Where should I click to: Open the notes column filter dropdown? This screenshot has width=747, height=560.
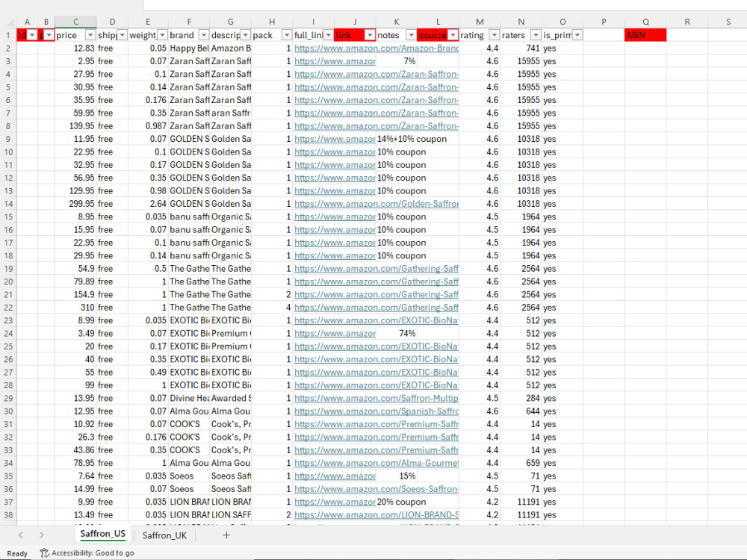[x=411, y=35]
